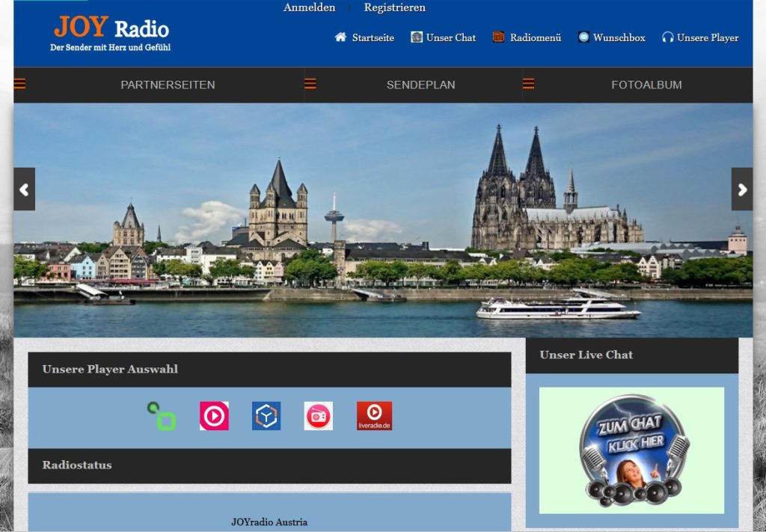Screen dimensions: 766x532
Task: Launch the pink play-button player icon
Action: click(x=214, y=416)
